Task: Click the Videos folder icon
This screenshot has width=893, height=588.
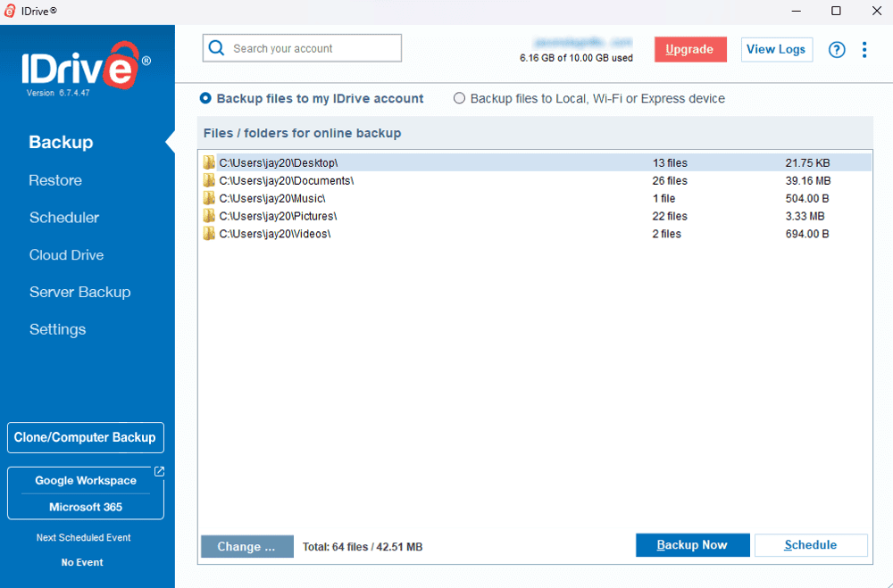Action: pos(209,234)
